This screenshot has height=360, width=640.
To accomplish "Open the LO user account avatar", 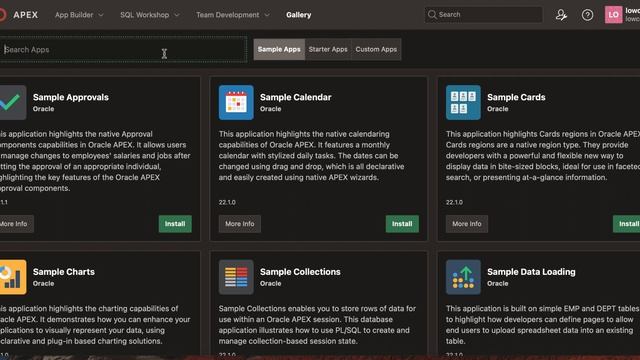I will 613,15.
